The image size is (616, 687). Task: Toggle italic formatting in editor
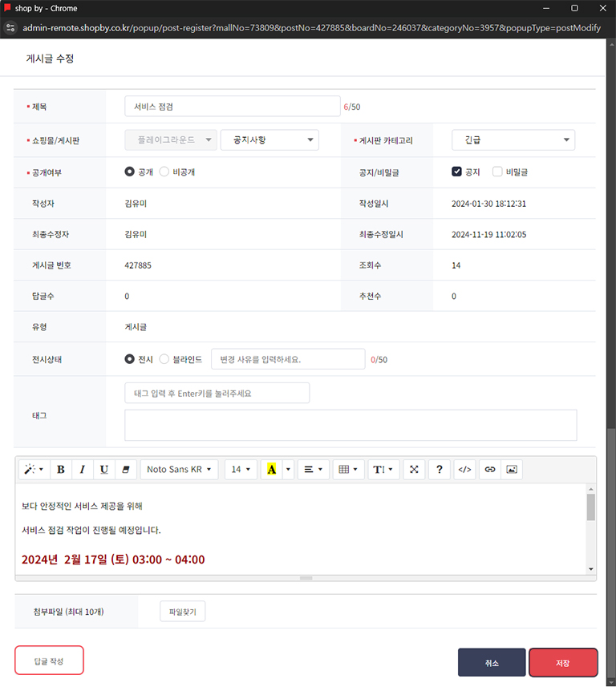[83, 470]
